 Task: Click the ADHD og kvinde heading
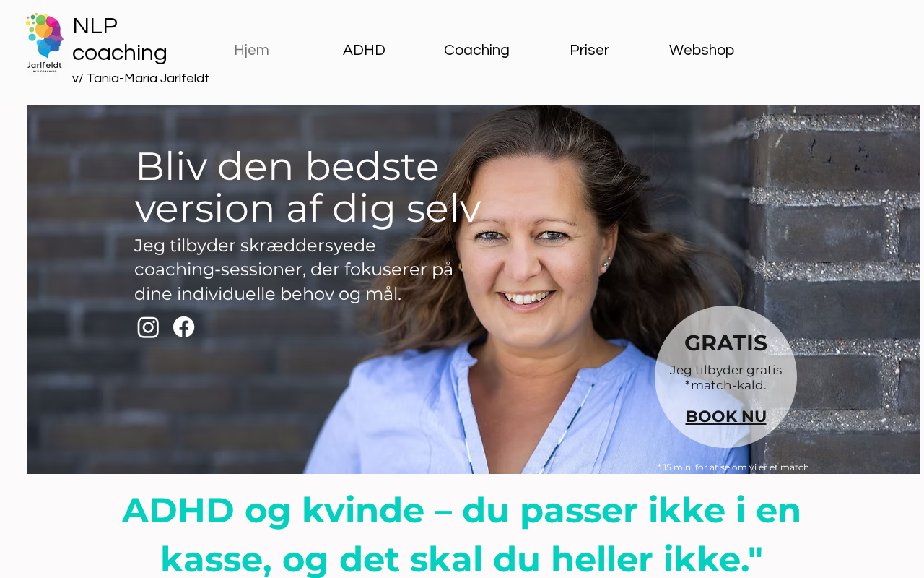point(462,534)
